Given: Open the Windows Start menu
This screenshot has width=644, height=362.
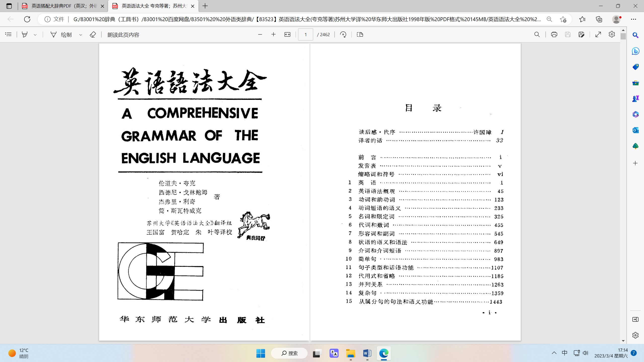Looking at the screenshot, I should 261,353.
